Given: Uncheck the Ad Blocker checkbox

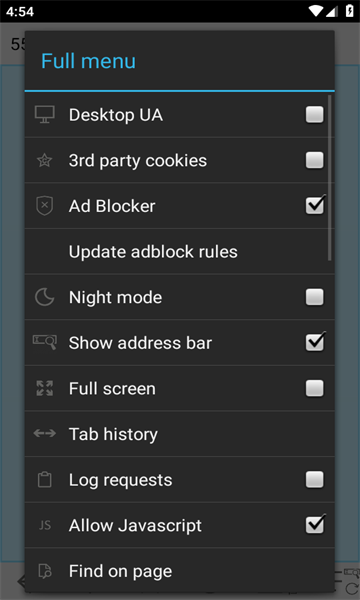Looking at the screenshot, I should [x=314, y=206].
